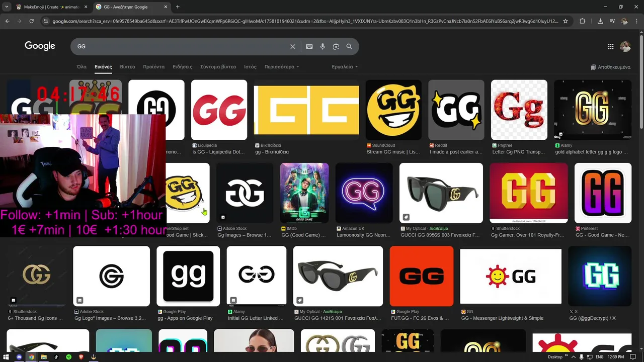Screen dimensions: 644x362
Task: Open the Windows Start menu
Action: [7, 357]
